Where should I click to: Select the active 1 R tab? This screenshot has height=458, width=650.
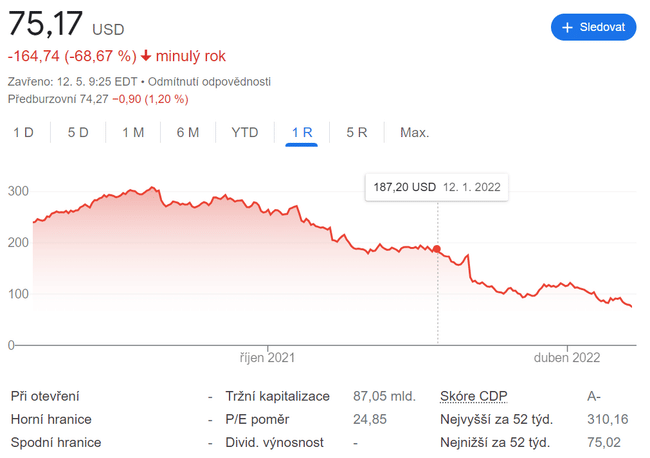(301, 132)
